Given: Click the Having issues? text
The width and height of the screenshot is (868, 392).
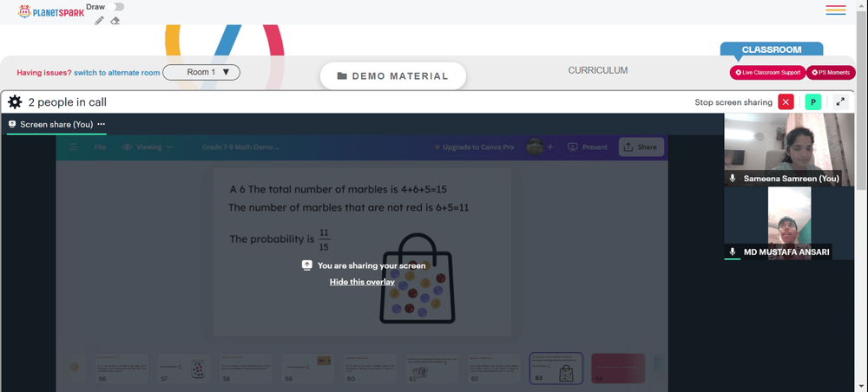Looking at the screenshot, I should pos(44,73).
